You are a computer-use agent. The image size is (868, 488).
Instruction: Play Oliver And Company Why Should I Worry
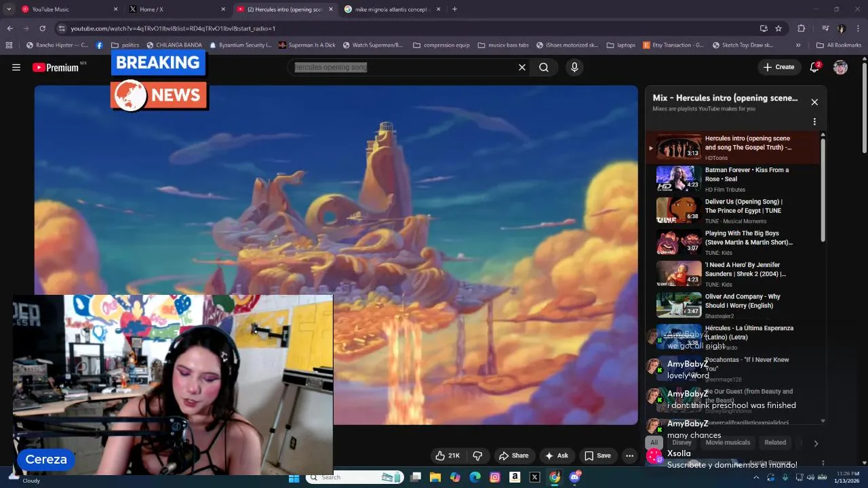click(x=733, y=306)
